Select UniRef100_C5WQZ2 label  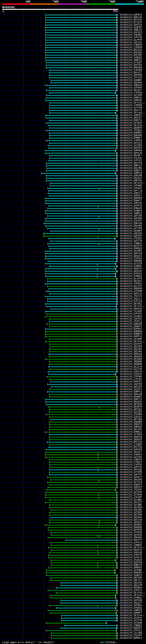(131, 625)
